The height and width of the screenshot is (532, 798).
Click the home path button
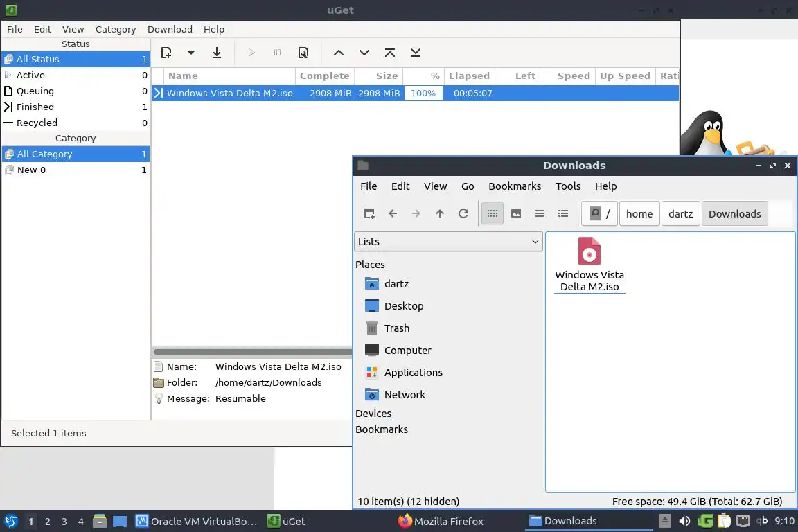coord(639,214)
